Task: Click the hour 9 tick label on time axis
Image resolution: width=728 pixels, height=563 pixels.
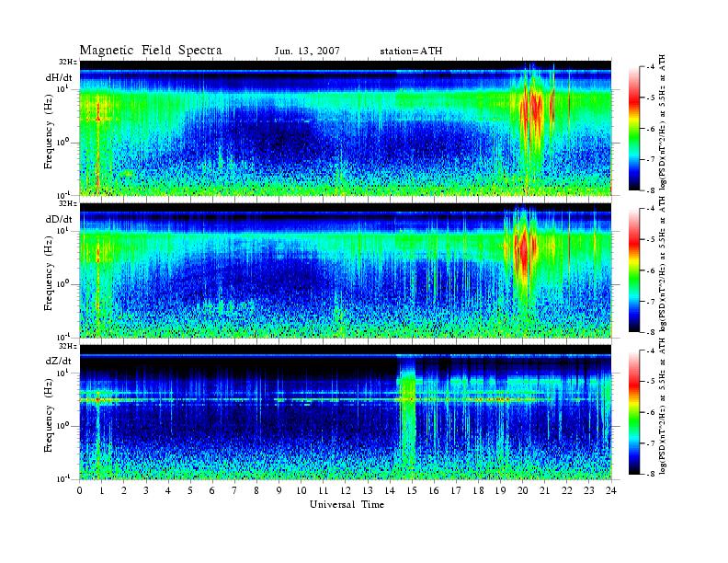Action: [x=279, y=490]
